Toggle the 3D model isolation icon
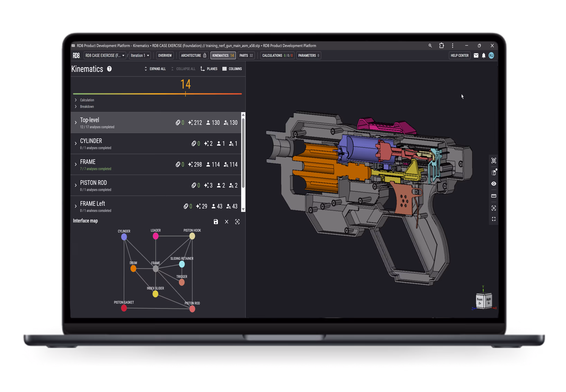Screen dimensions: 566x392 tap(494, 160)
